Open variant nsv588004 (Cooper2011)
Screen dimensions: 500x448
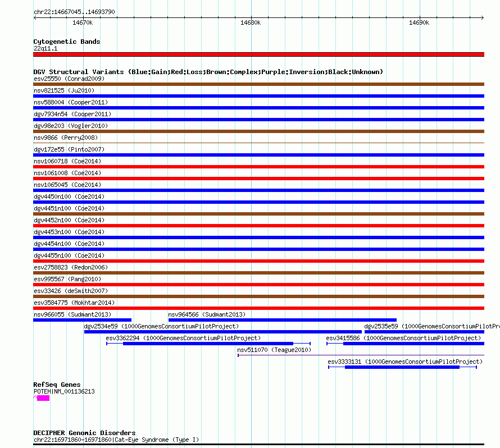[x=71, y=102]
